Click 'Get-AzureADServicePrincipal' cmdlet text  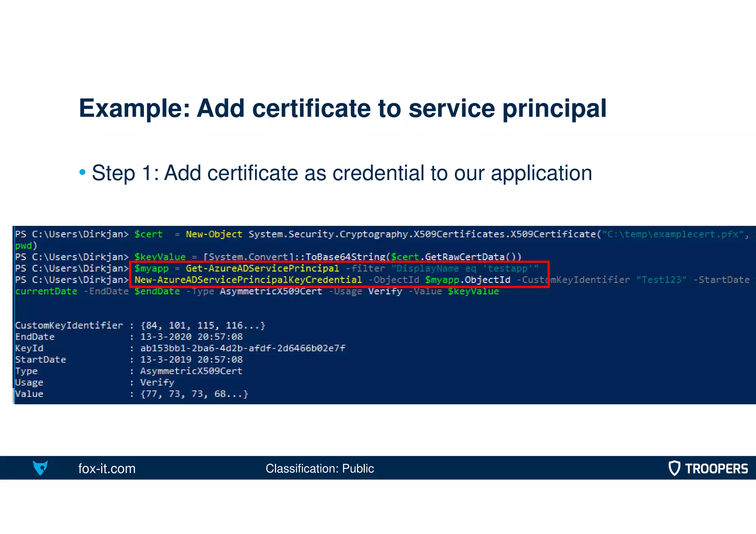point(262,268)
